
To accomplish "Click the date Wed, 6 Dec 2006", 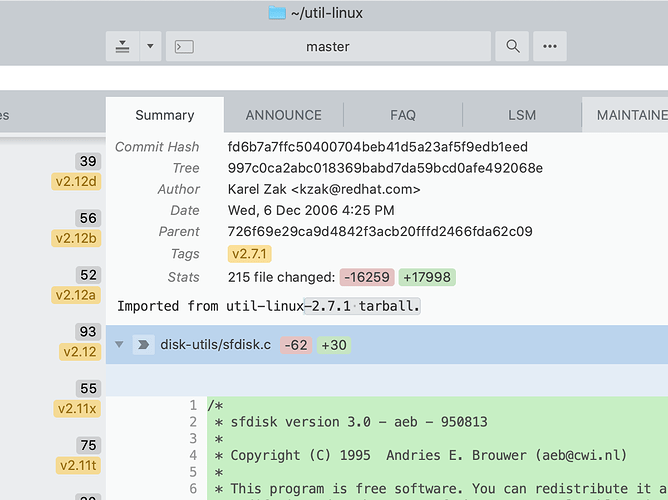I will [x=311, y=210].
